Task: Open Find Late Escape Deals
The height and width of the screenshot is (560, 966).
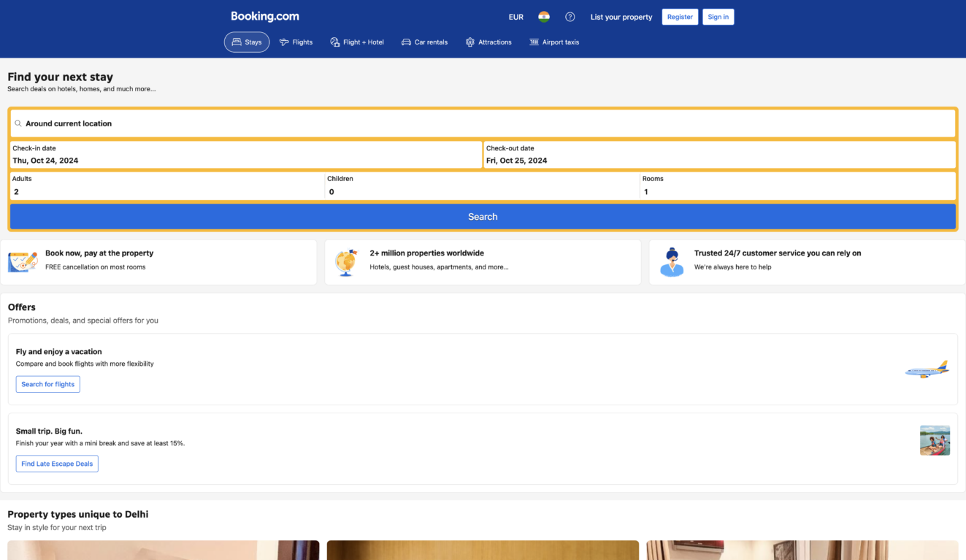Action: point(57,464)
